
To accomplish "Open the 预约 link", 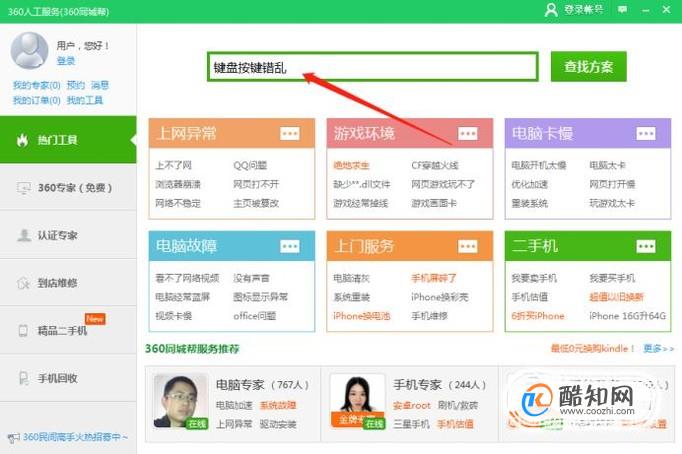I will [76, 85].
